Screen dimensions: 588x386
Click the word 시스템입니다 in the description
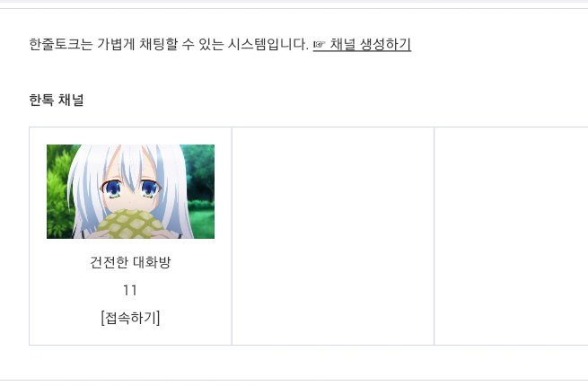click(x=268, y=44)
